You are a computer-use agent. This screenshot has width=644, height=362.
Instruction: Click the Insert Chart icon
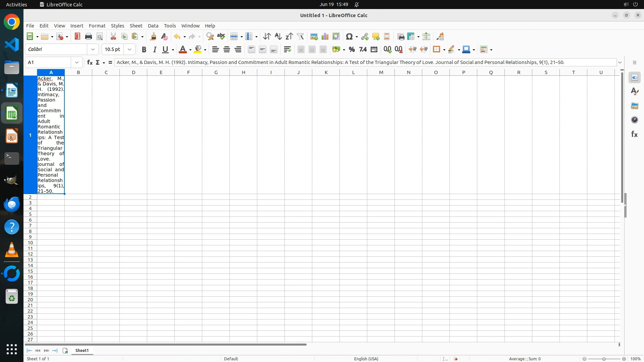325,37
